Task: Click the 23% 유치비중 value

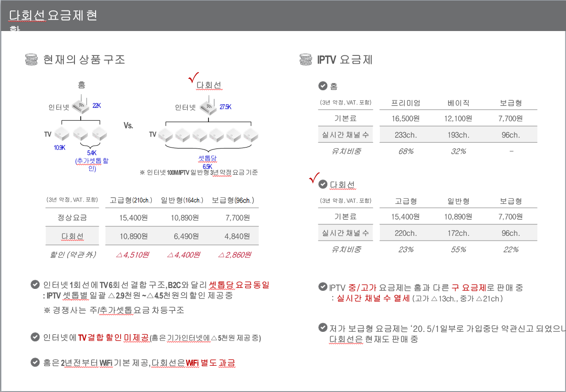Action: (406, 250)
